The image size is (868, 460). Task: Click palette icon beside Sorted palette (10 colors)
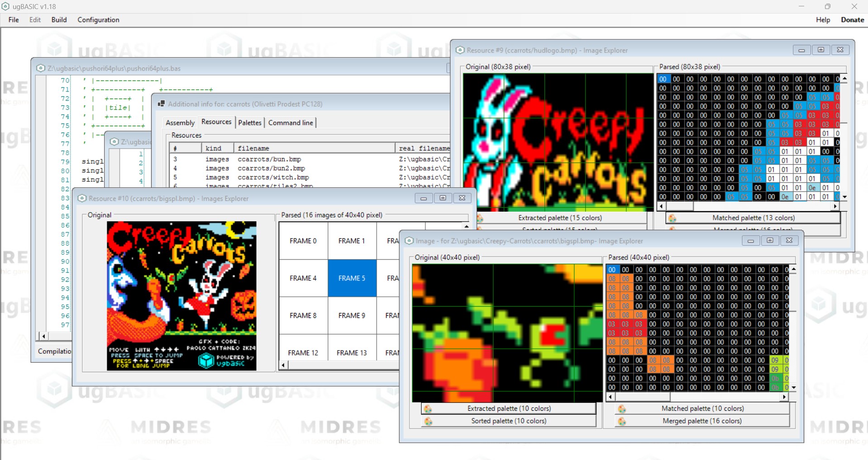pos(428,422)
